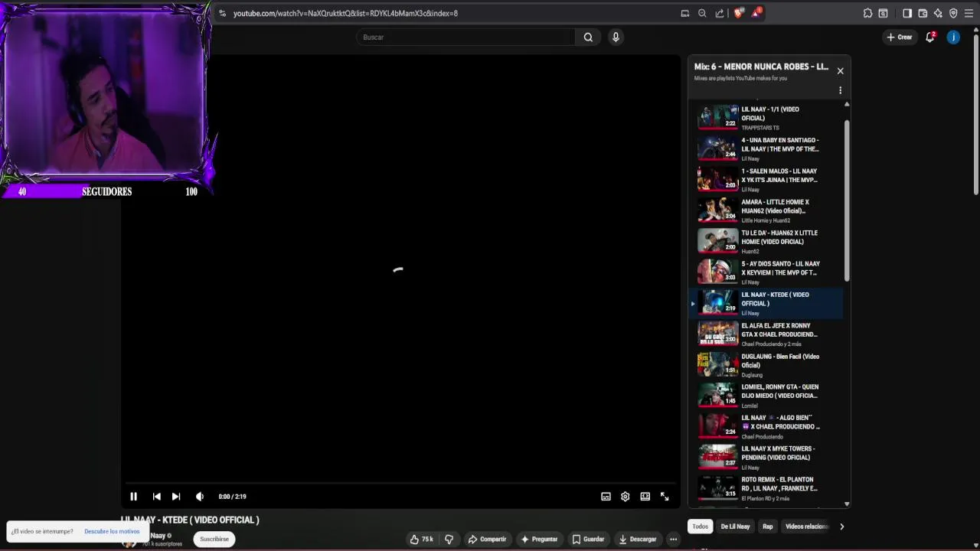Open site information icon in address bar
The image size is (980, 551).
pyautogui.click(x=222, y=13)
